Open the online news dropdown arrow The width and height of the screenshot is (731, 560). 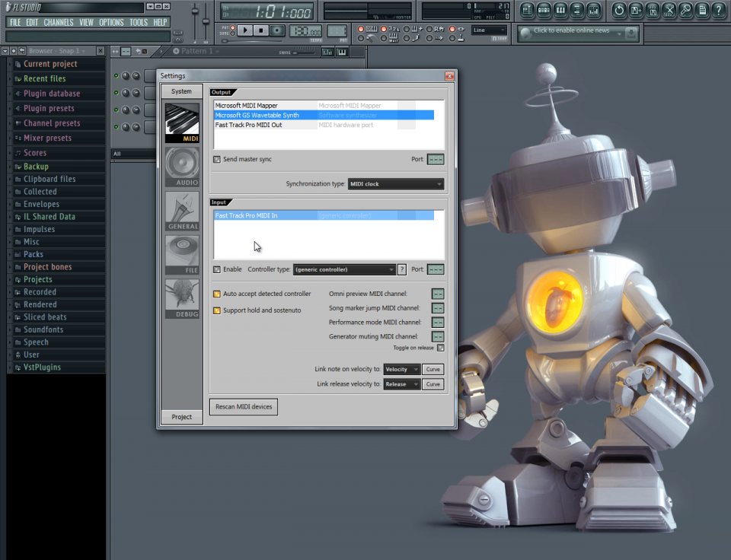coord(619,33)
